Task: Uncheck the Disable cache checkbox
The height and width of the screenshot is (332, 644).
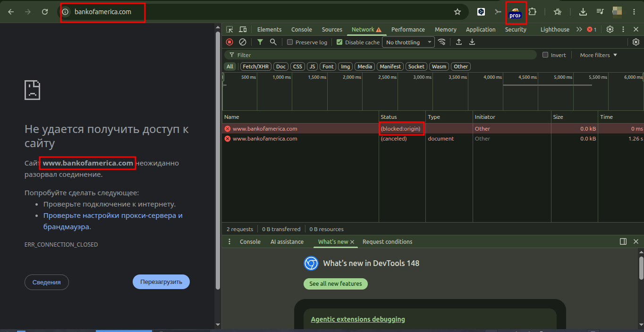Action: point(339,42)
